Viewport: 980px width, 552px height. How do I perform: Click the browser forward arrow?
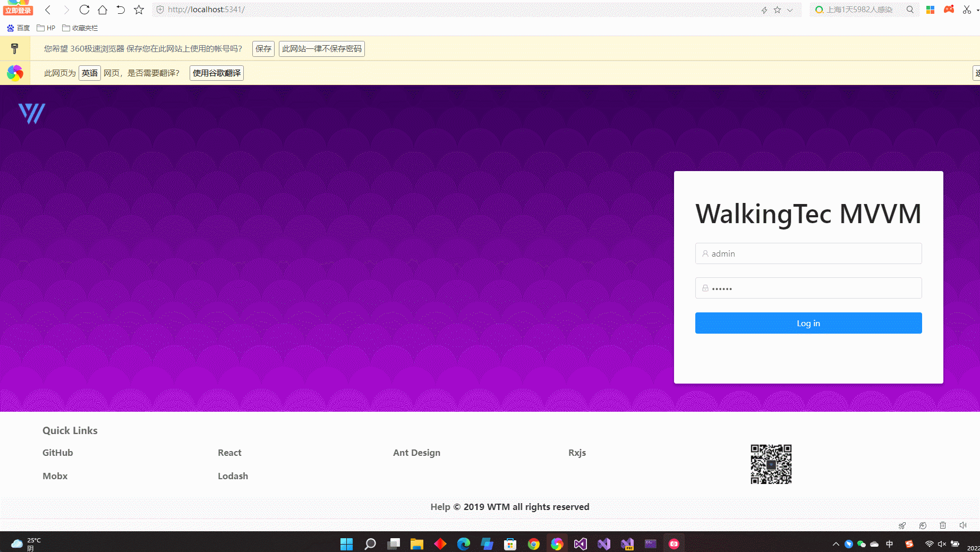click(x=66, y=10)
